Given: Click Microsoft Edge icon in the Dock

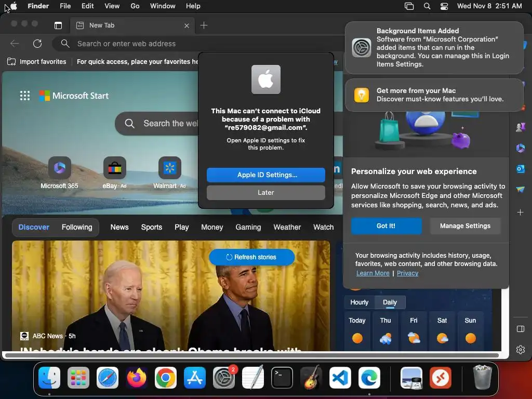Looking at the screenshot, I should click(x=369, y=378).
